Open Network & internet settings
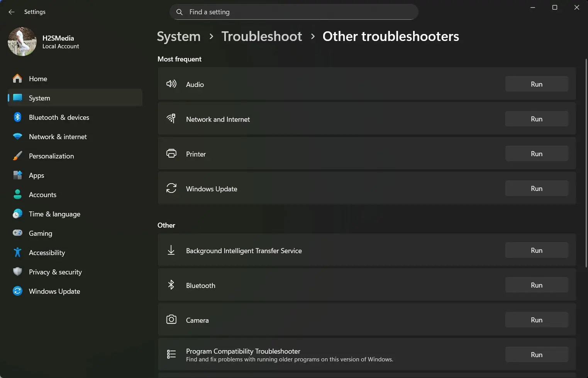The width and height of the screenshot is (588, 378). [x=75, y=136]
